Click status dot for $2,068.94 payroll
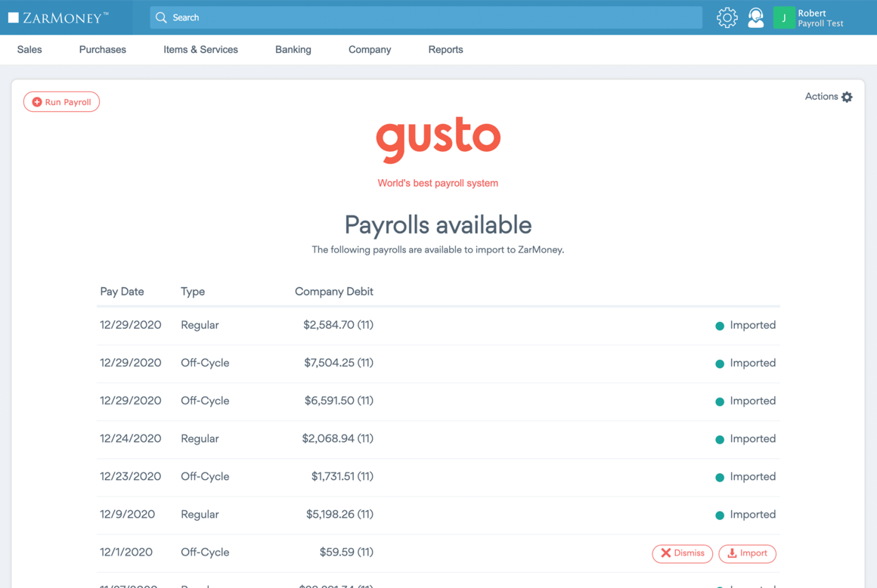The height and width of the screenshot is (588, 877). click(720, 440)
